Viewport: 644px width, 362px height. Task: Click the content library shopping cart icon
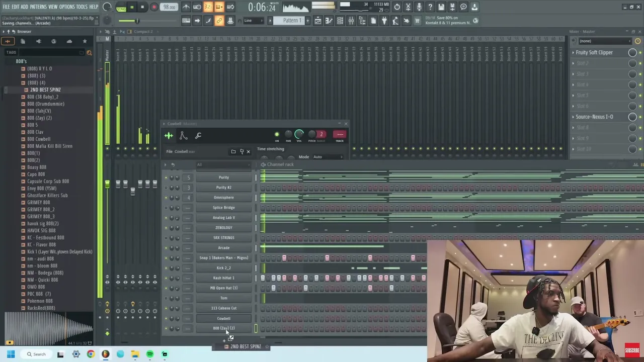click(417, 21)
